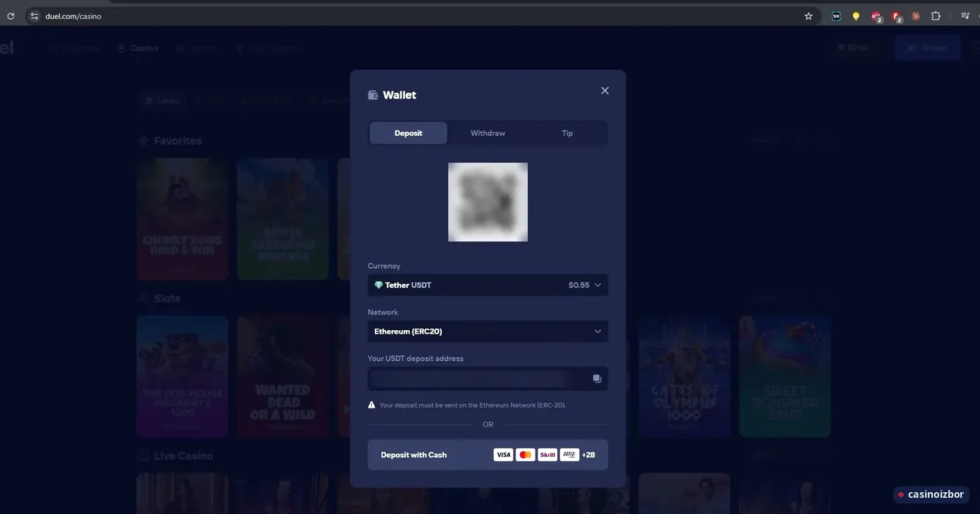Open the Network dropdown showing Ethereum (ERC20)

pyautogui.click(x=488, y=332)
